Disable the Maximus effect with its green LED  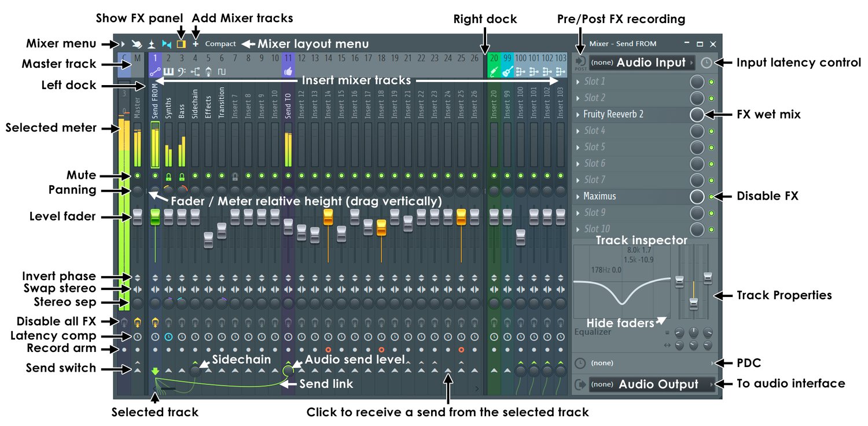click(712, 197)
